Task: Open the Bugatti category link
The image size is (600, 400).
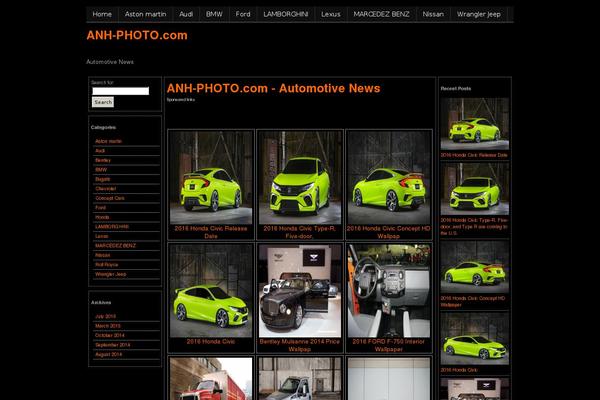Action: click(x=103, y=179)
